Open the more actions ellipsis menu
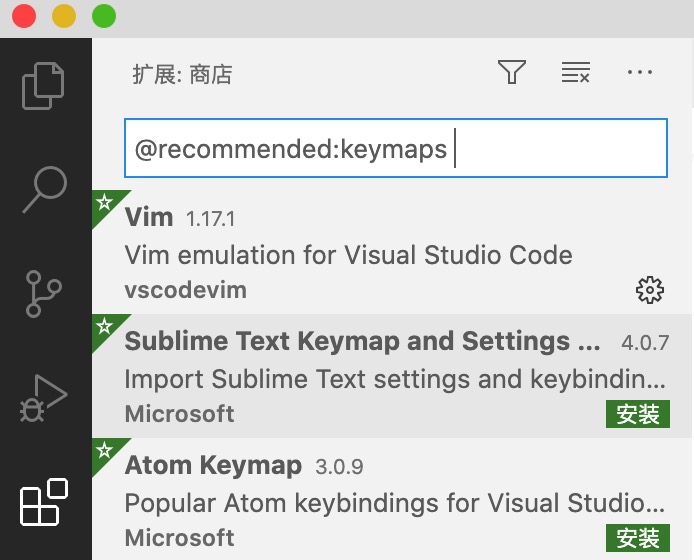 (640, 72)
